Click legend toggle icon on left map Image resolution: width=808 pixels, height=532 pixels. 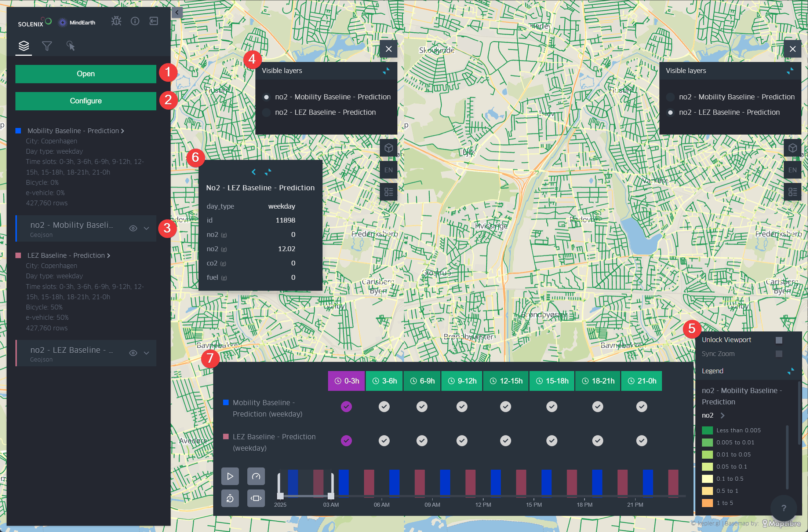pyautogui.click(x=389, y=192)
